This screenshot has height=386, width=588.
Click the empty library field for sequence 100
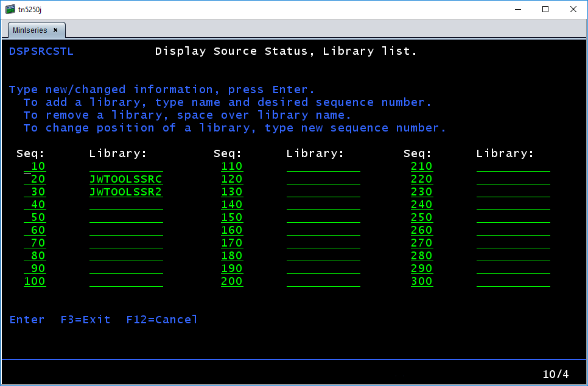[126, 281]
